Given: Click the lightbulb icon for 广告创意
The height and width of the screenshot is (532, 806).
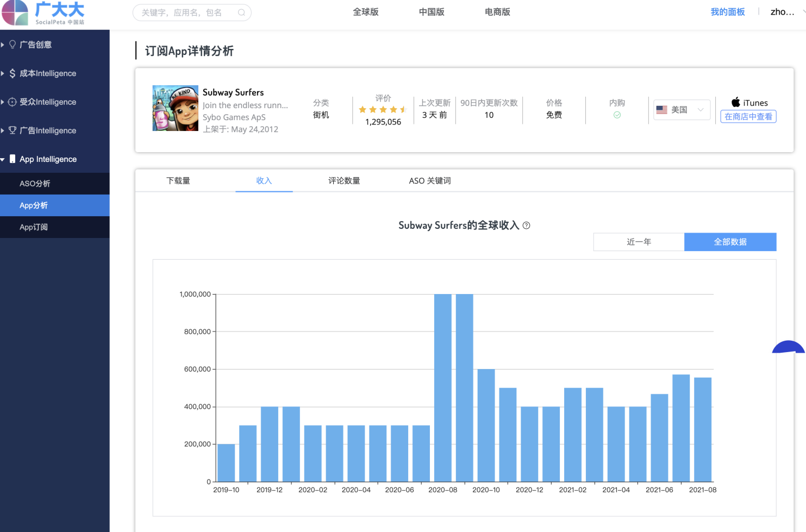Looking at the screenshot, I should 13,45.
